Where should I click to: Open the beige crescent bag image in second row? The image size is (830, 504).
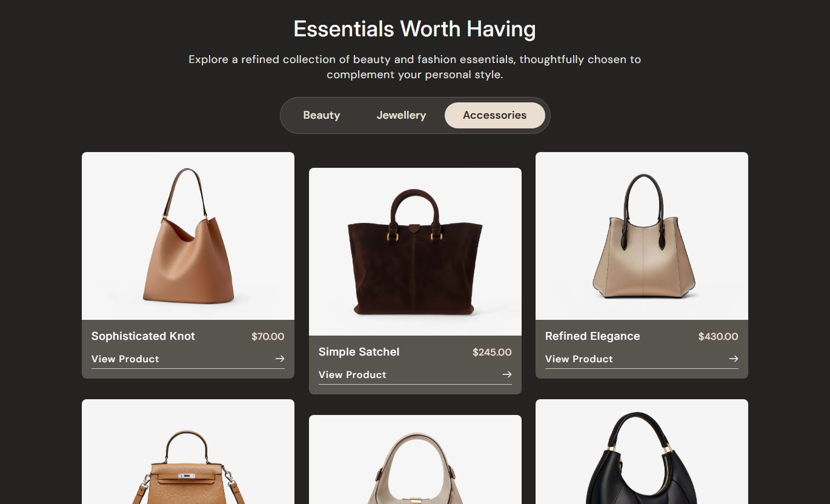pyautogui.click(x=415, y=459)
